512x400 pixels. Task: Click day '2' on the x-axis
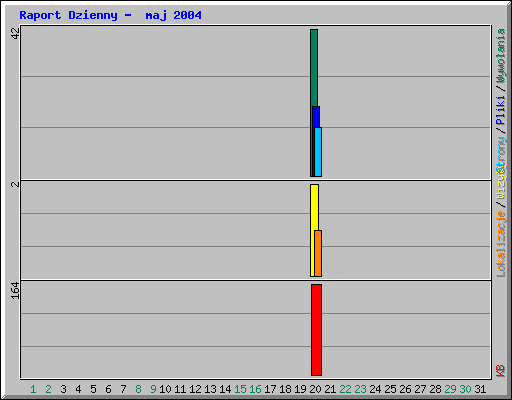48,389
